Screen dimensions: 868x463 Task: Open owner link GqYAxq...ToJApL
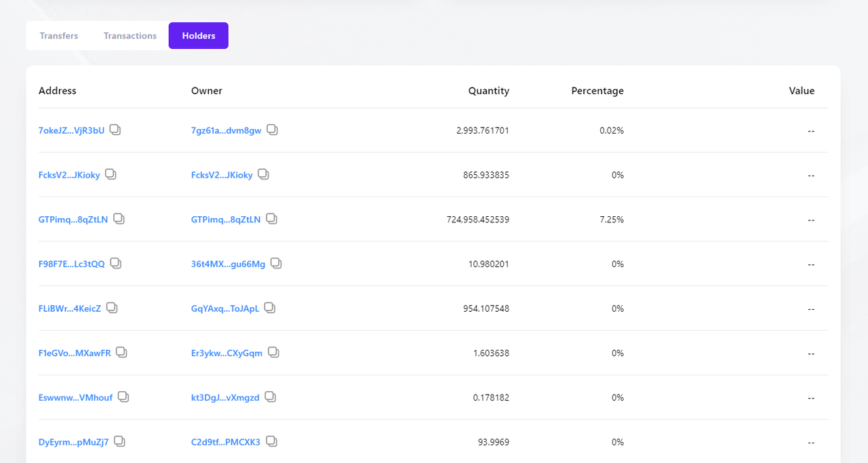point(225,308)
